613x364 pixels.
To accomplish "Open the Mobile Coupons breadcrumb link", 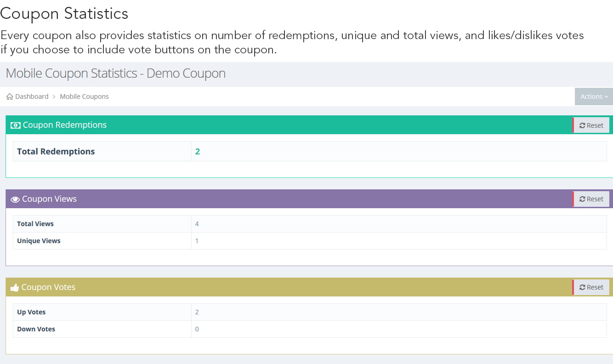I will point(85,97).
